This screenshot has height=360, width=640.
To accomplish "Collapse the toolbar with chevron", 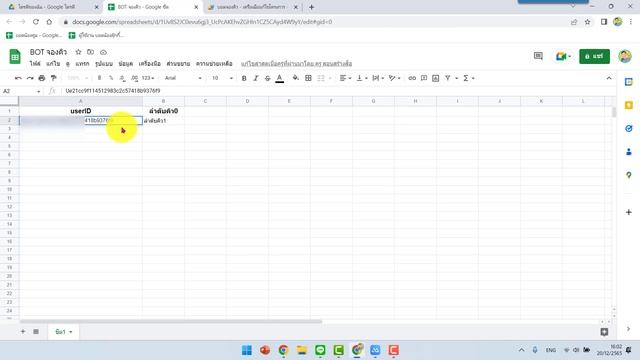I will 609,78.
